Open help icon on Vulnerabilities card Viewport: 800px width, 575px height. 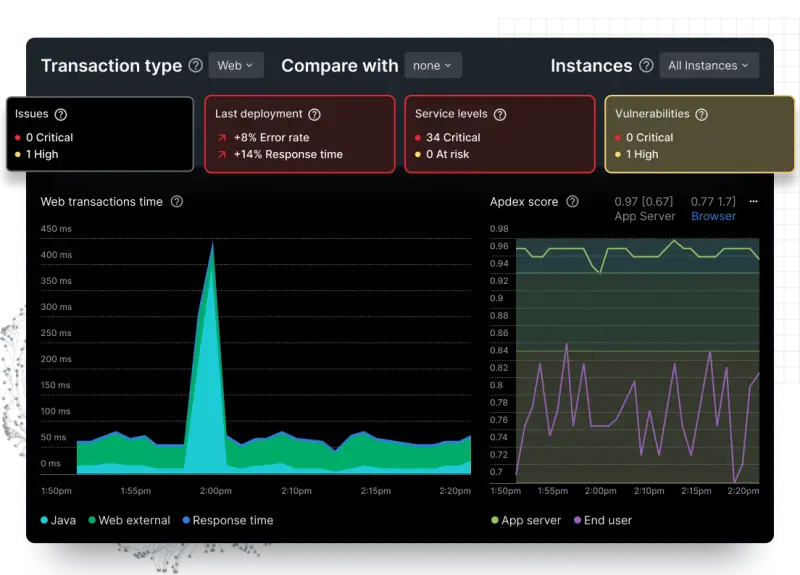702,114
